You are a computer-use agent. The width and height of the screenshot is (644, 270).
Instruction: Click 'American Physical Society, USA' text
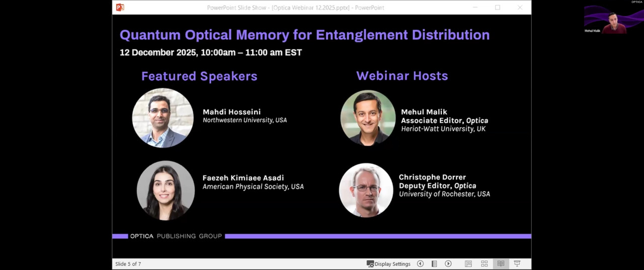tap(253, 187)
